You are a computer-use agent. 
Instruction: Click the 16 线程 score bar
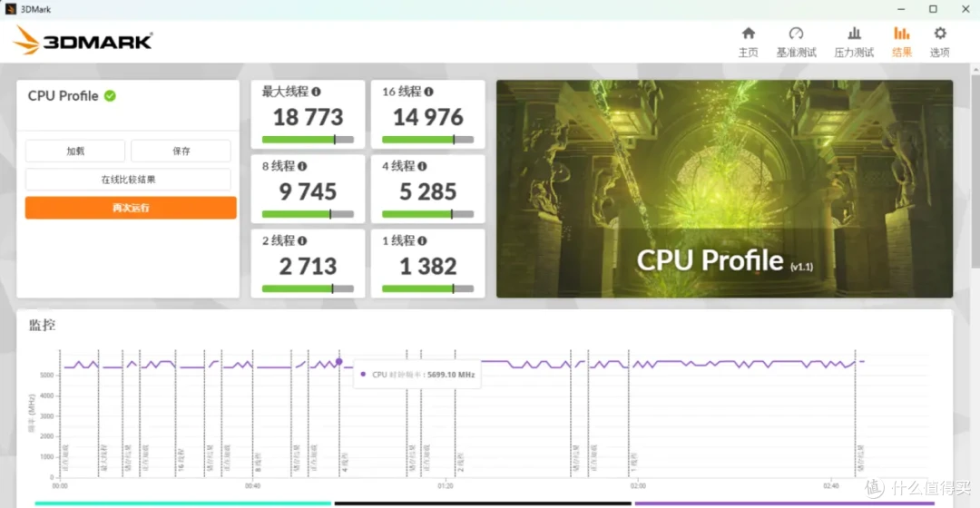point(428,140)
